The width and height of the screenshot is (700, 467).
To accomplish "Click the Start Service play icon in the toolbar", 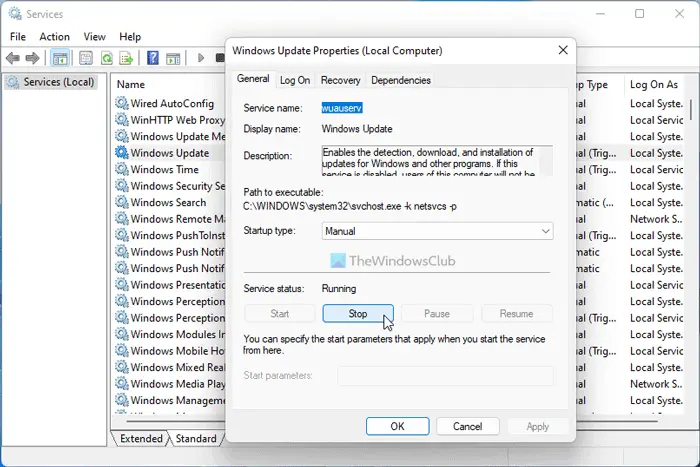I will [201, 58].
